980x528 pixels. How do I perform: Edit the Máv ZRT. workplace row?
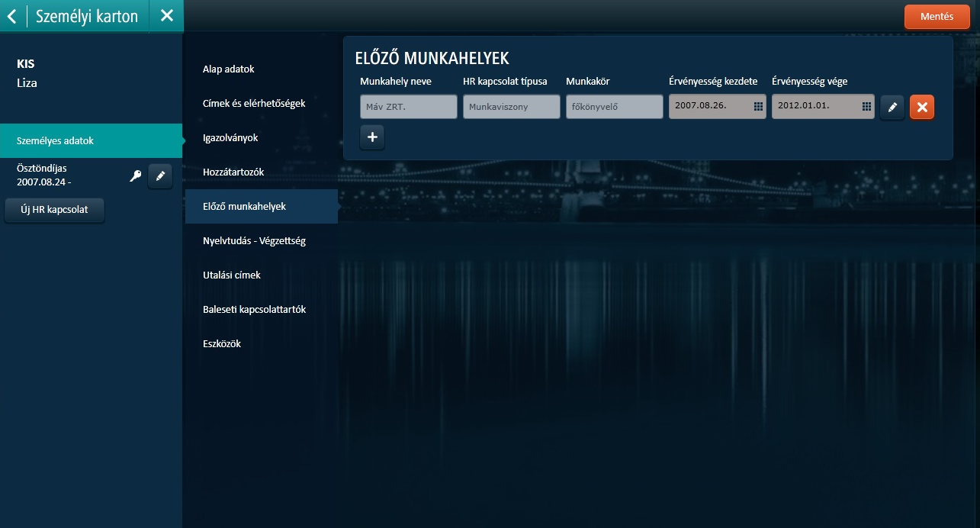pos(892,108)
